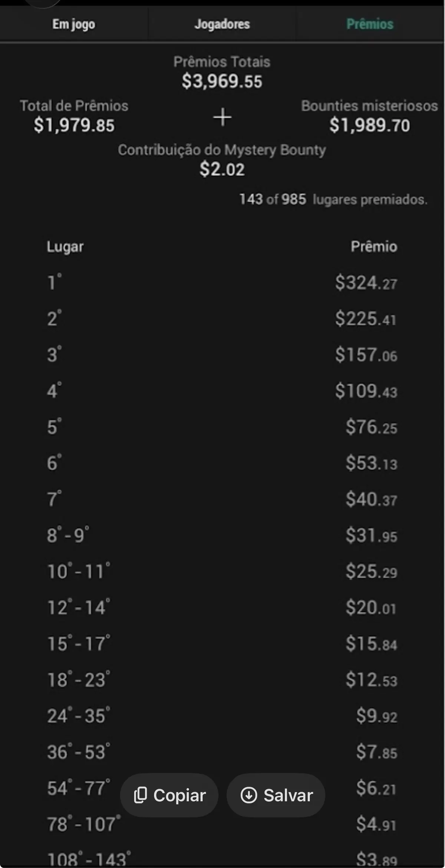Click the $12.53 prize for 18°-23°

tap(371, 680)
